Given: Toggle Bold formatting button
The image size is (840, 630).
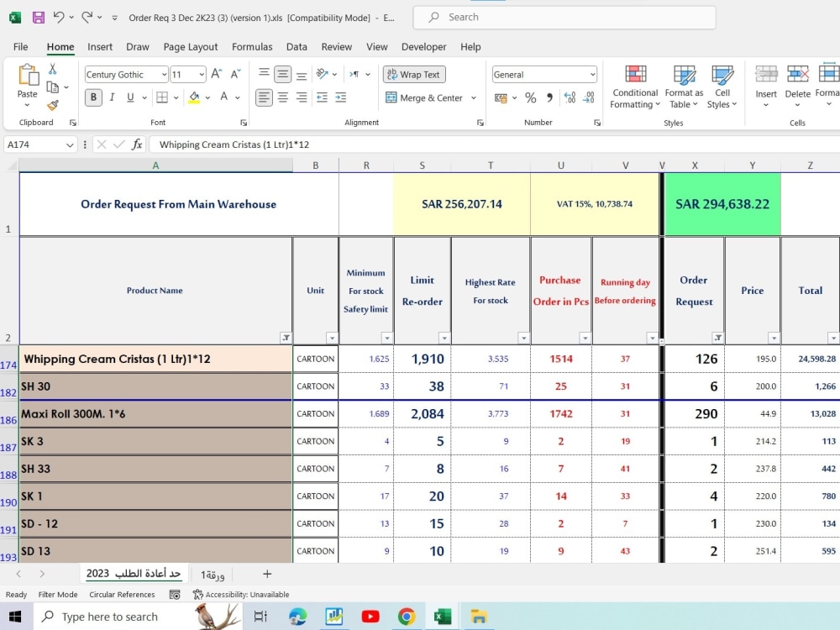Looking at the screenshot, I should click(x=93, y=97).
